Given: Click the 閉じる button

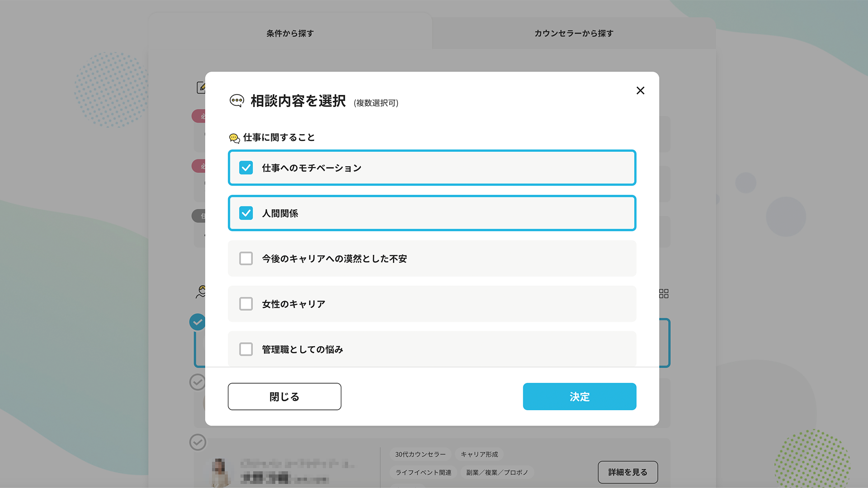Looking at the screenshot, I should pyautogui.click(x=284, y=397).
